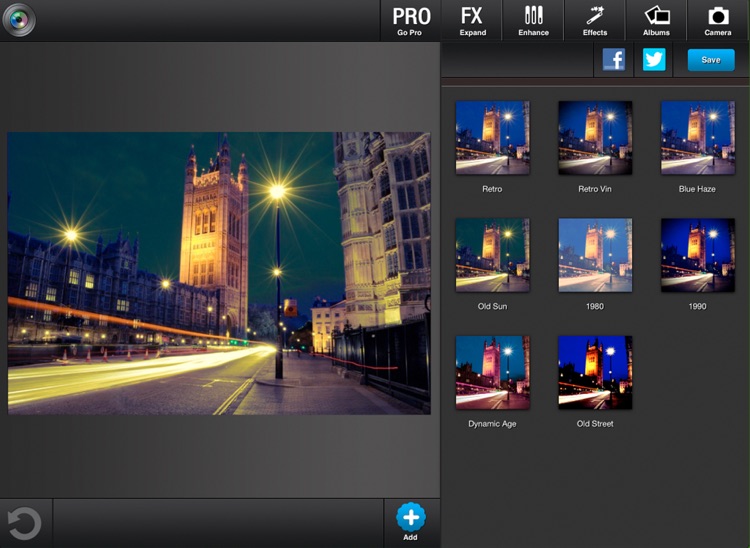750x548 pixels.
Task: Apply the Old Sun effect
Action: tap(492, 255)
